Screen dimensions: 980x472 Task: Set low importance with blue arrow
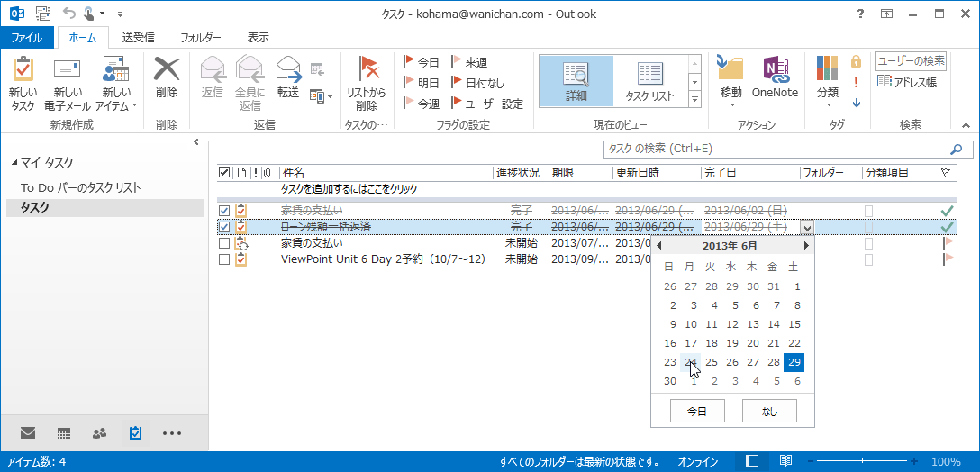pos(857,103)
